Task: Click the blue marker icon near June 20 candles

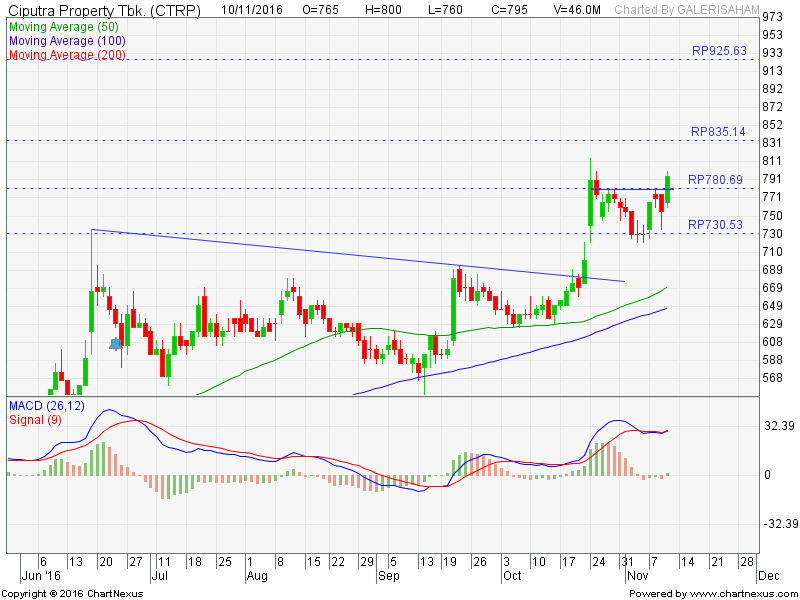Action: (x=116, y=343)
